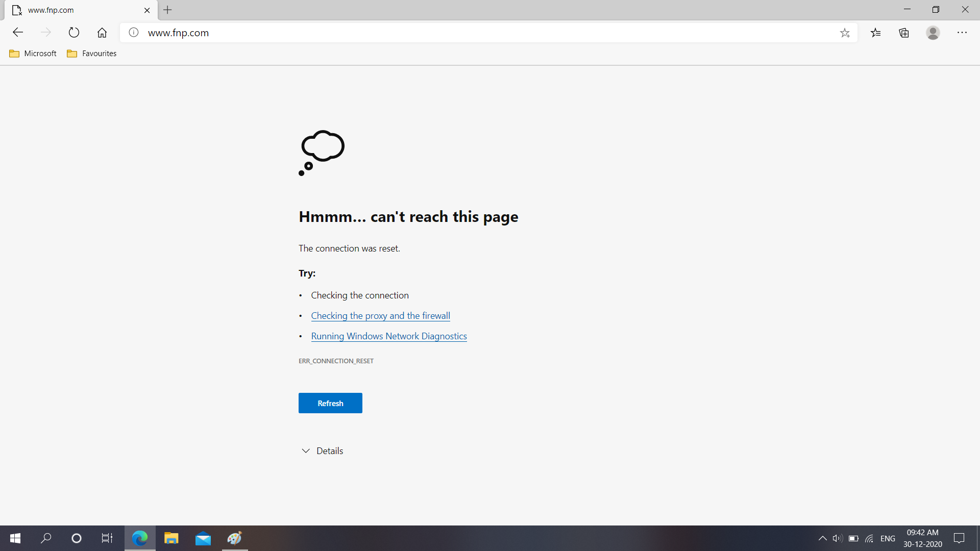Click the home button icon
The height and width of the screenshot is (551, 980).
click(102, 32)
